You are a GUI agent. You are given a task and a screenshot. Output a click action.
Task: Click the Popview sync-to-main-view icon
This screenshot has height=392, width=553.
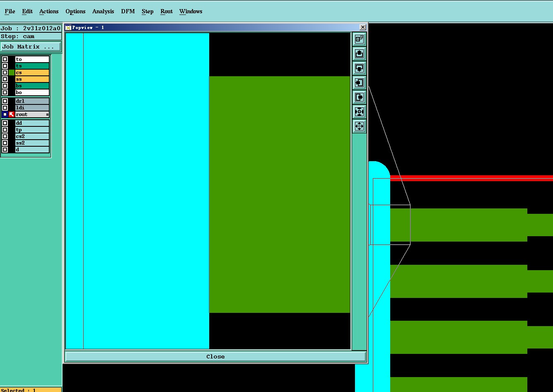359,39
